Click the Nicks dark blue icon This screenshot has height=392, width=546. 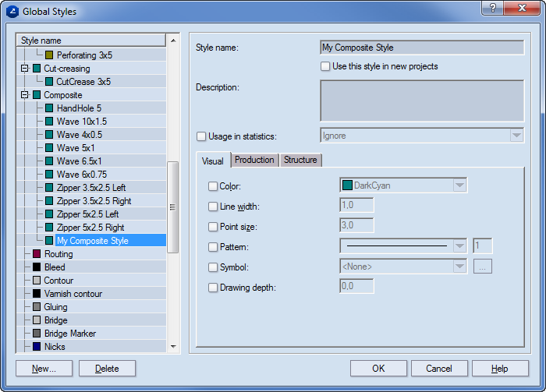[x=37, y=347]
